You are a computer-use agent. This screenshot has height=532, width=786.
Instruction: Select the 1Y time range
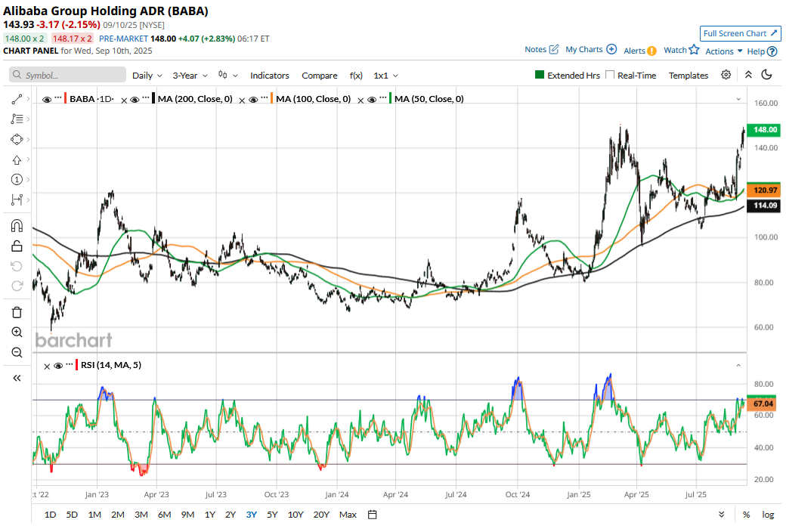click(x=209, y=515)
